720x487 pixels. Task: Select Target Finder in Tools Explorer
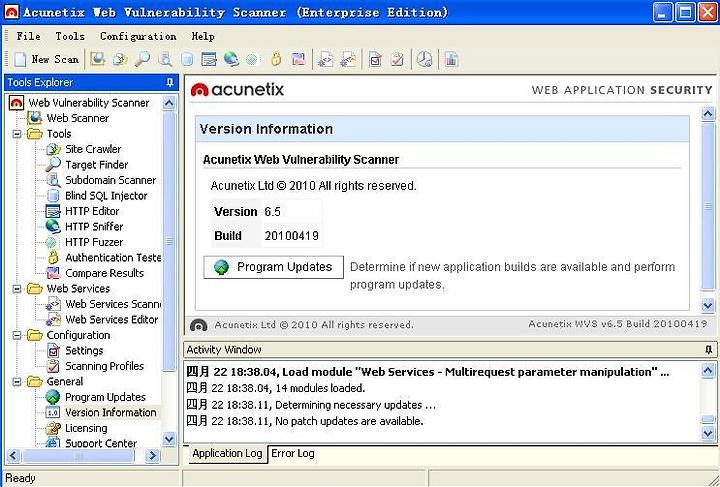click(x=96, y=165)
